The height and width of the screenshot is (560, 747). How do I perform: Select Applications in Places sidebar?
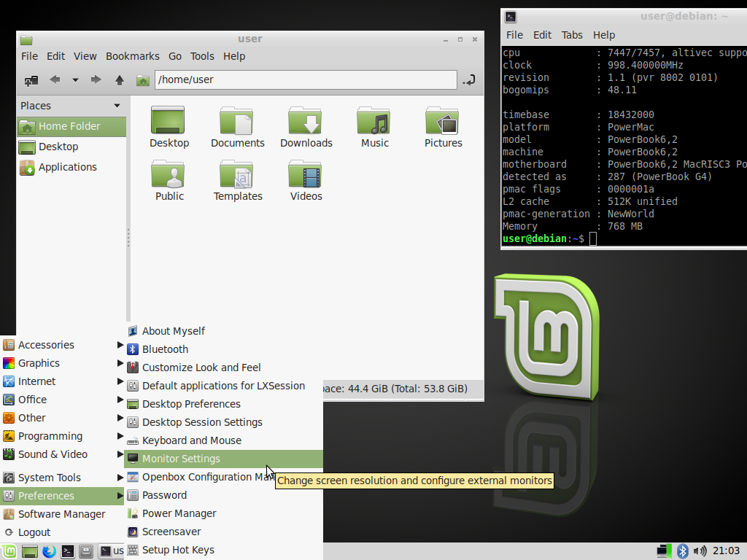71,168
